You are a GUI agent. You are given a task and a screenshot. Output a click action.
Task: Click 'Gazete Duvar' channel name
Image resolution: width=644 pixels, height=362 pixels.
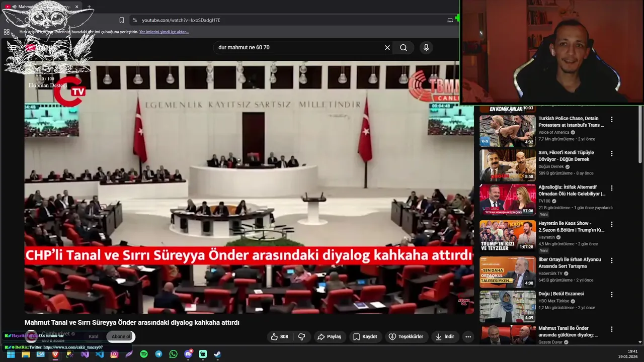551,342
